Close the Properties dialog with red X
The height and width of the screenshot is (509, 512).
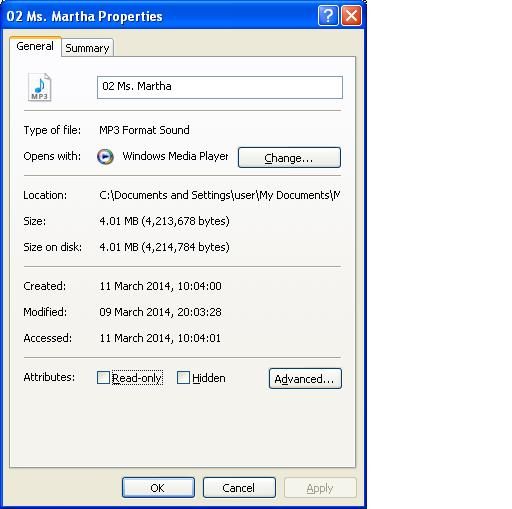click(351, 16)
